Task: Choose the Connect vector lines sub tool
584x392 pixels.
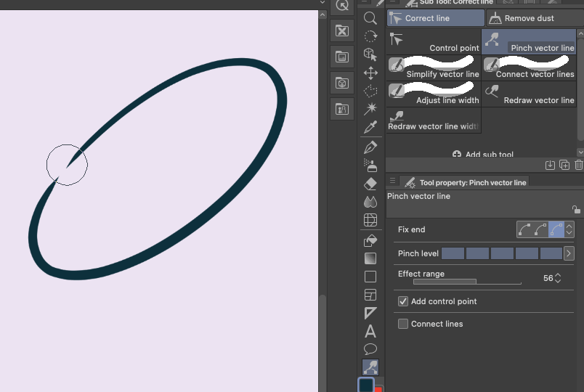Action: tap(529, 68)
